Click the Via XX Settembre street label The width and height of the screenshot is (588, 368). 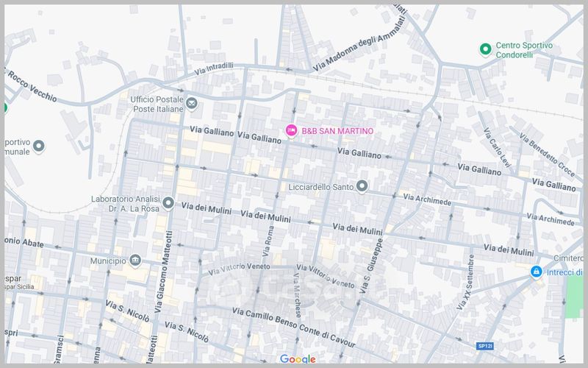click(466, 283)
